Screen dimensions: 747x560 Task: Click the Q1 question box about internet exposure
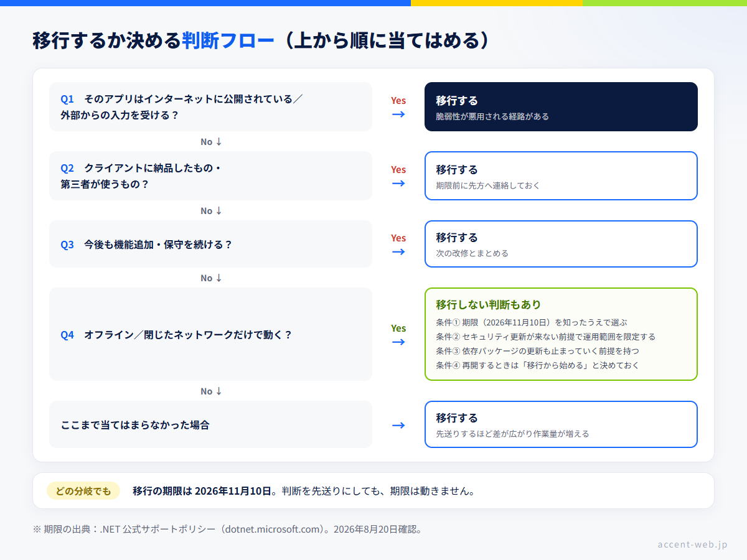(210, 107)
